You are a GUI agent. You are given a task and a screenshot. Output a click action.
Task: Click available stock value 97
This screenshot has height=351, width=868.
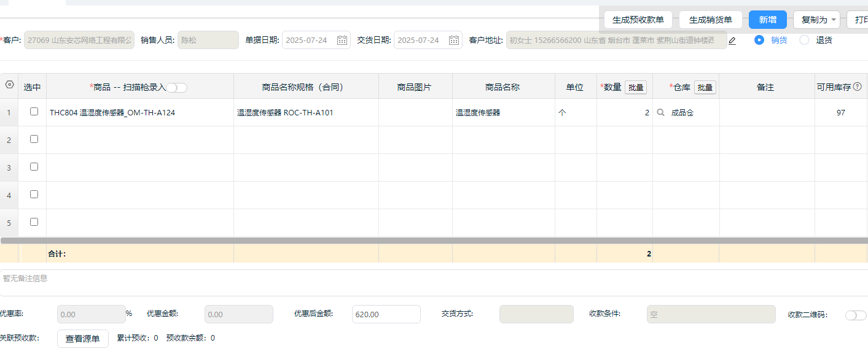point(841,113)
